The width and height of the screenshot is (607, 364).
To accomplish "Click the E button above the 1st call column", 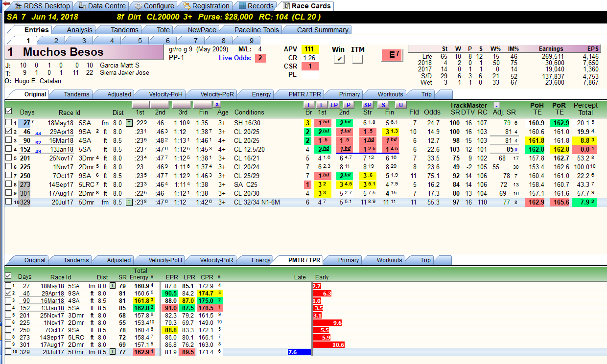I will pos(321,105).
